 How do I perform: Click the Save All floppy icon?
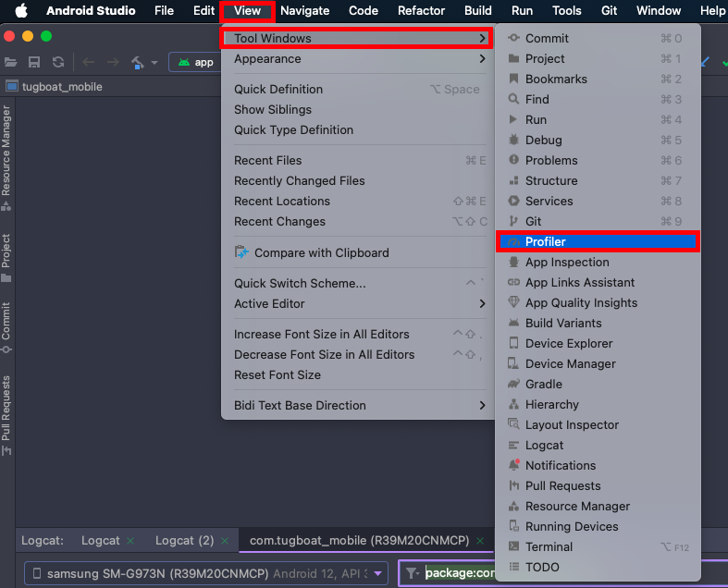pos(34,62)
